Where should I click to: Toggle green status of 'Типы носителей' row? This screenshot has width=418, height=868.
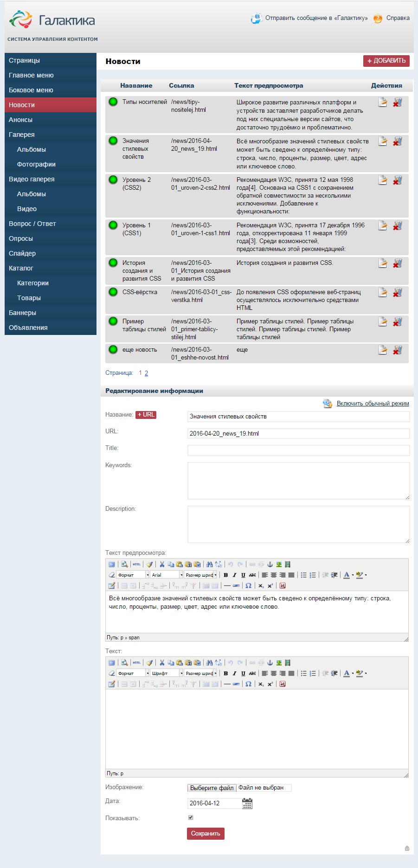click(113, 102)
